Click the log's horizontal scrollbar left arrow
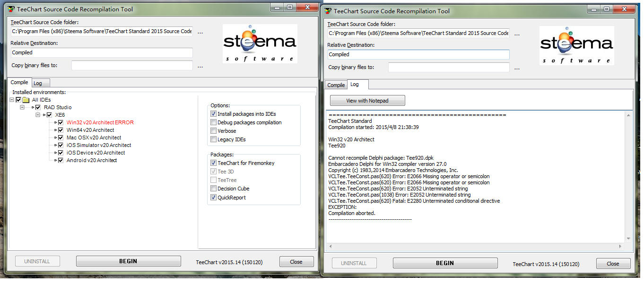Image resolution: width=644 pixels, height=284 pixels. (x=331, y=247)
